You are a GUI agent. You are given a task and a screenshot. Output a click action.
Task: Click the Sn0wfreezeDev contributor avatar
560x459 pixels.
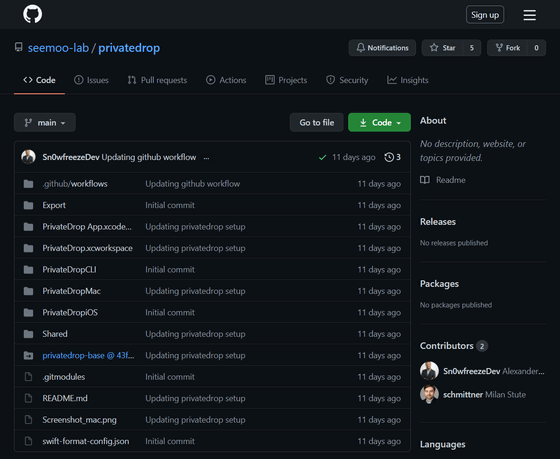(x=429, y=370)
